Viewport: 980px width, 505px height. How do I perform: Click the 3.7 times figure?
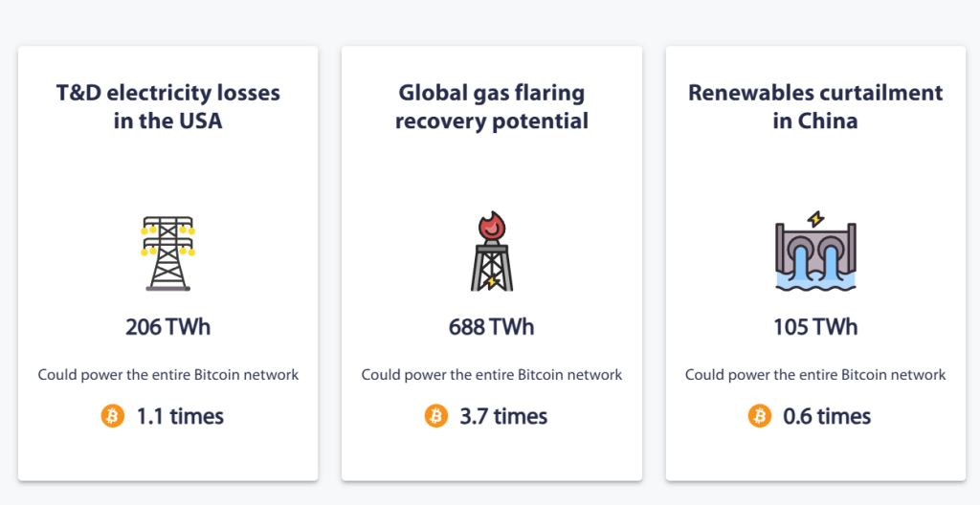coord(503,416)
